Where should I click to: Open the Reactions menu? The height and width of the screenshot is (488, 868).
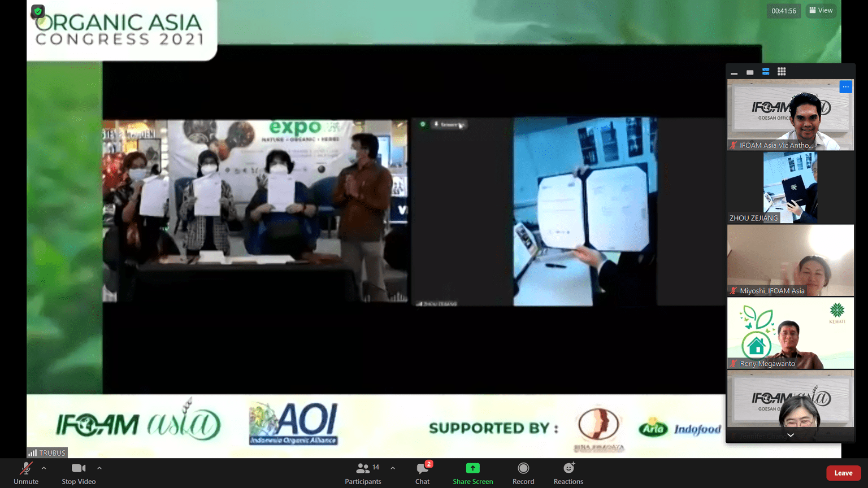(x=568, y=473)
